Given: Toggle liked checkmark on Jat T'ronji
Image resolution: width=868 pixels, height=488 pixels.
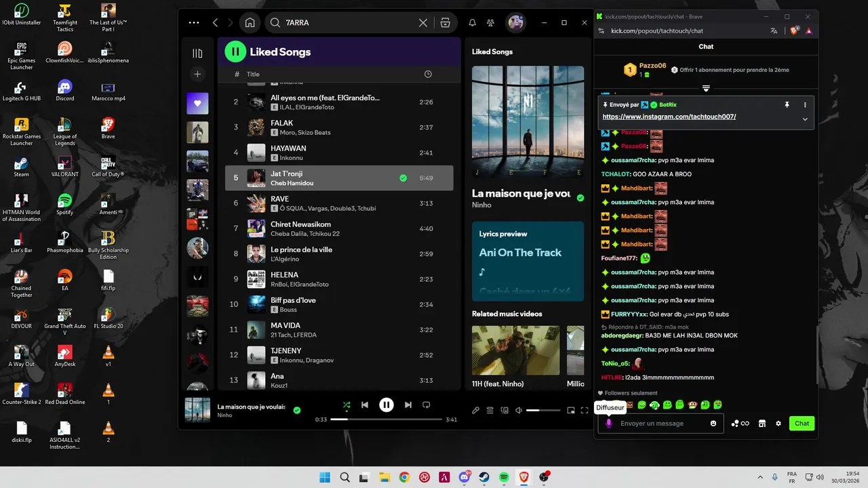Looking at the screenshot, I should pos(403,178).
